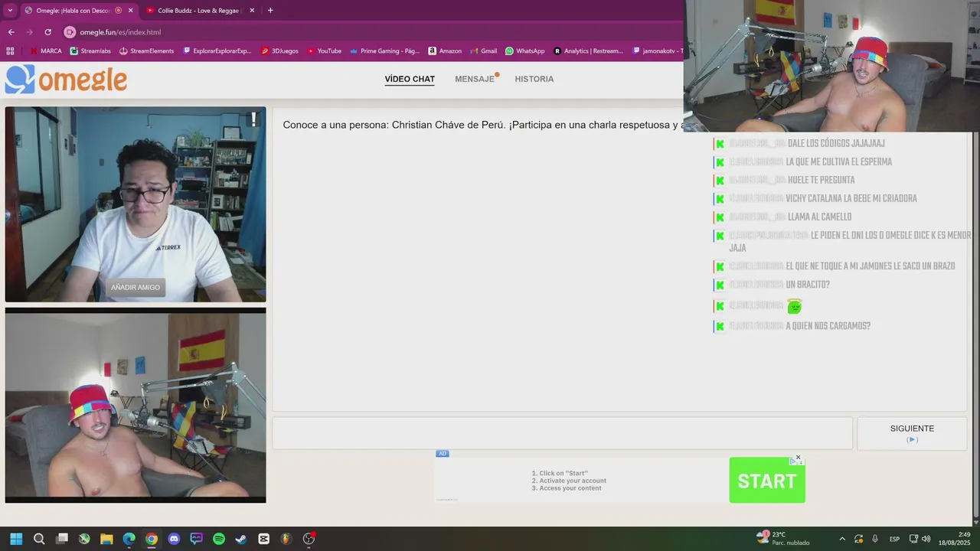Open taskbar Search
Screen dimensions: 980x551
39,539
